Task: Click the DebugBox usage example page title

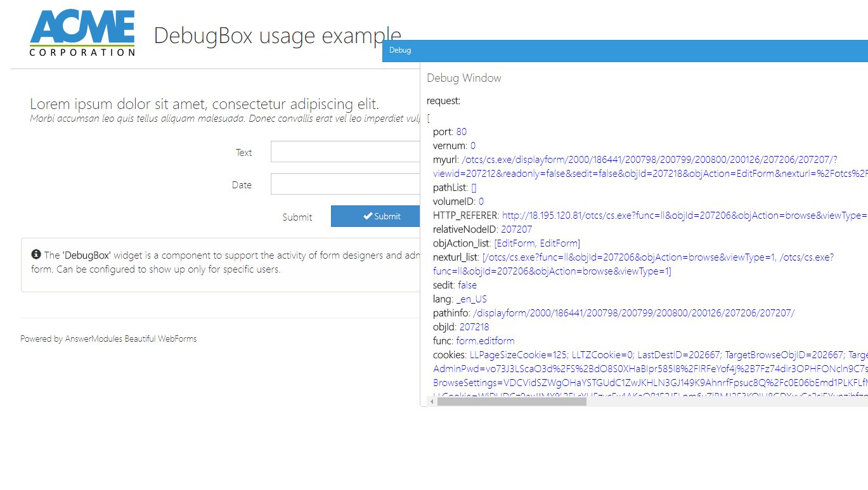Action: [277, 35]
